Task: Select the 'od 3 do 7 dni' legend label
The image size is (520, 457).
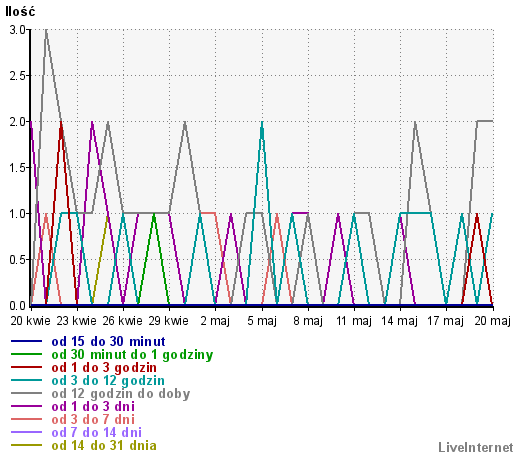Action: (93, 420)
